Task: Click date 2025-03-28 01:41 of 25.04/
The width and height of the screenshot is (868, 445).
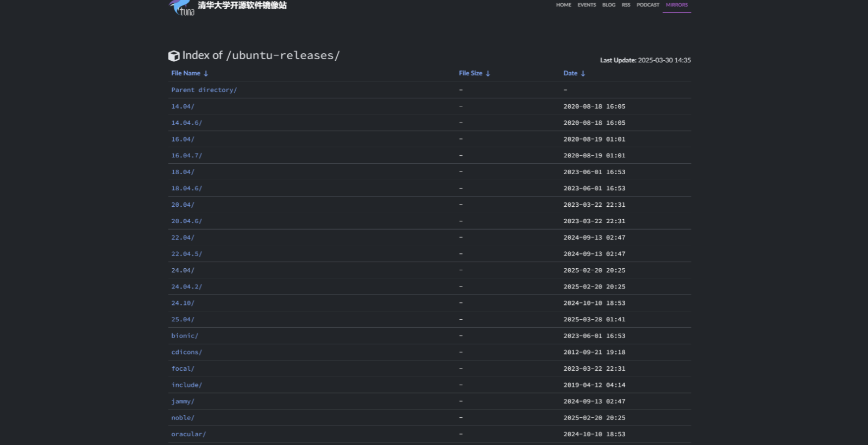Action: pyautogui.click(x=594, y=320)
